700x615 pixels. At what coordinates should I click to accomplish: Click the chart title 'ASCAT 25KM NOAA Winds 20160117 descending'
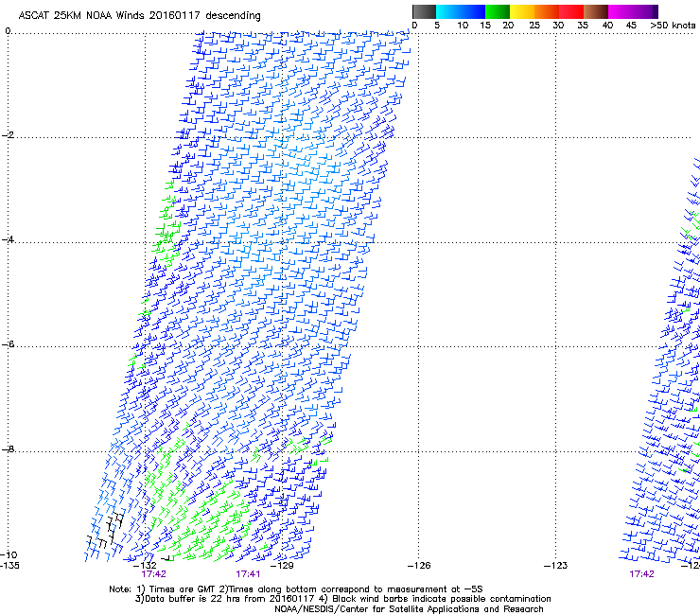point(139,16)
